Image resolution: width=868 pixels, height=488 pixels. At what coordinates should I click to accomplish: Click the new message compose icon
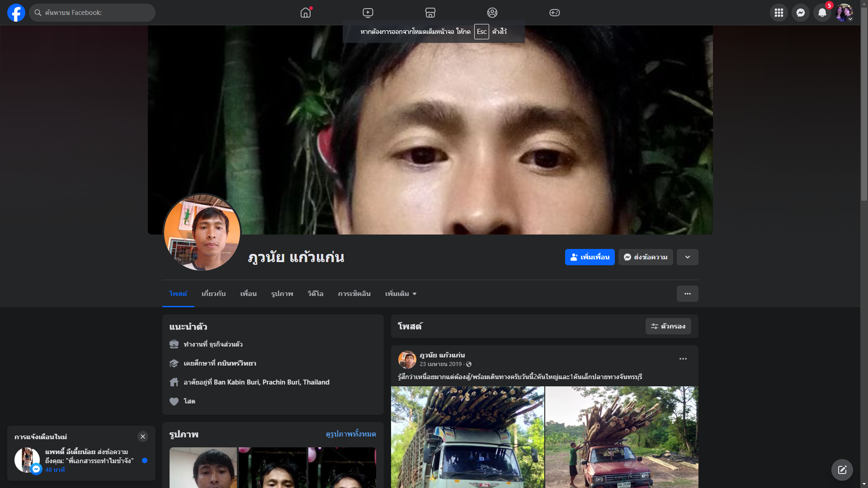(842, 470)
